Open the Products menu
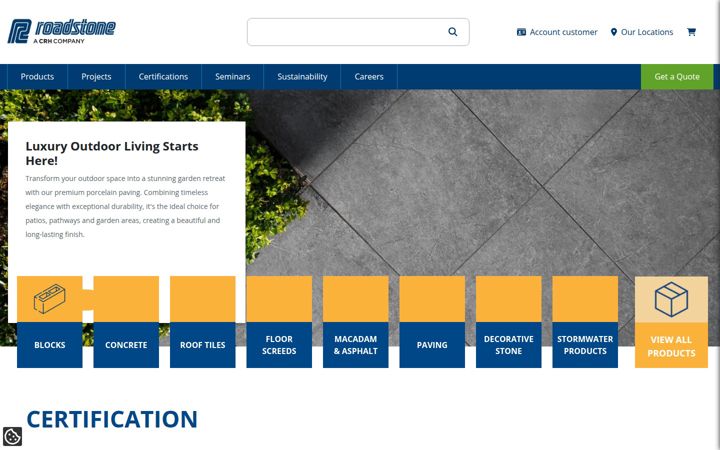720x450 pixels. 37,77
